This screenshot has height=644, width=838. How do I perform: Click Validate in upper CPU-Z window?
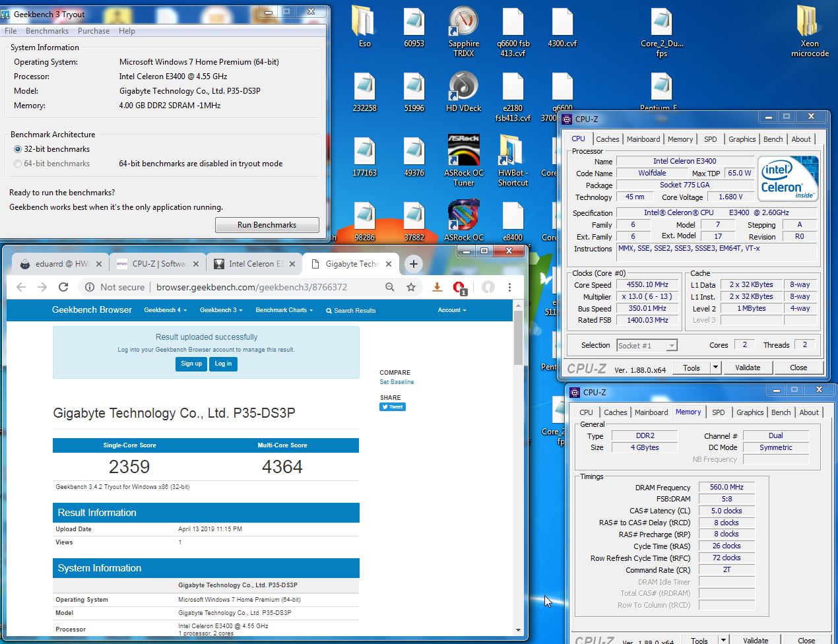[x=748, y=368]
